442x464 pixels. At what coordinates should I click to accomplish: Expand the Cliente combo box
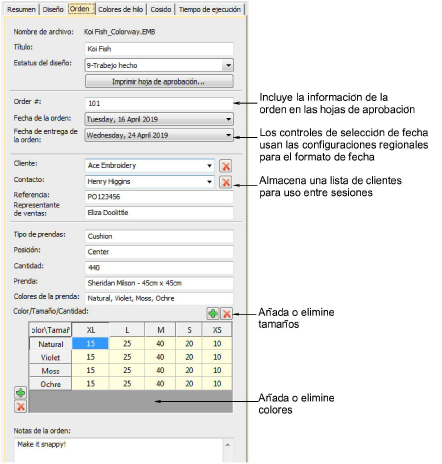click(x=209, y=166)
